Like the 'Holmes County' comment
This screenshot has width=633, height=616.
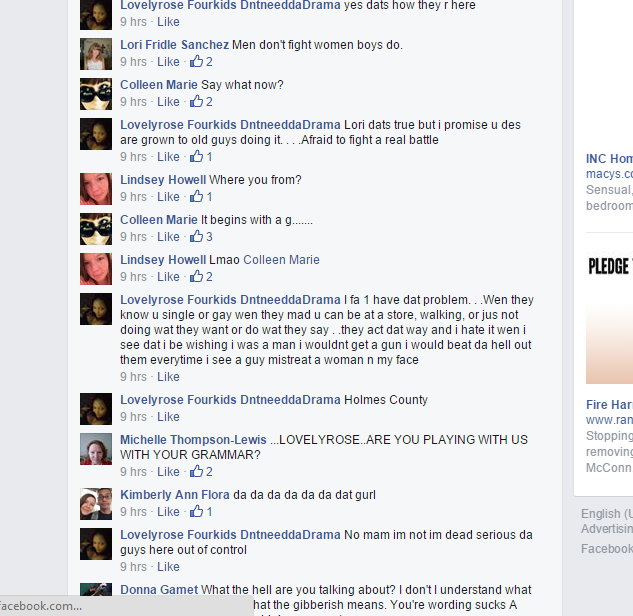point(168,417)
